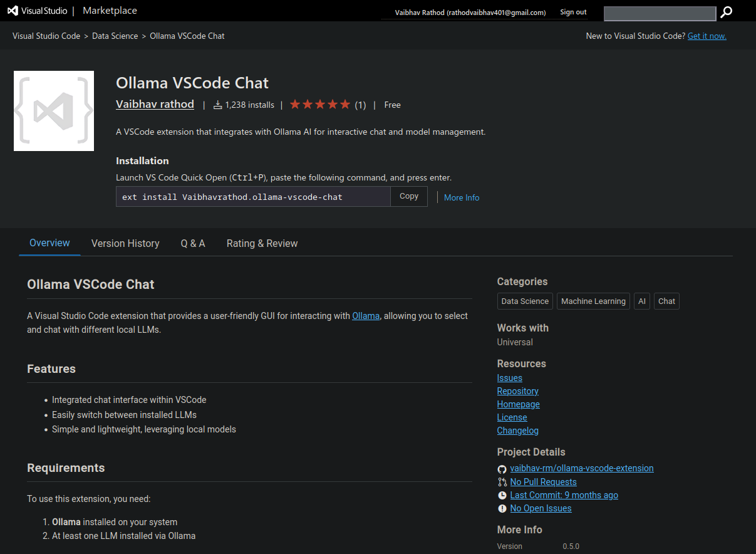
Task: Follow the Get it now link
Action: pos(707,36)
